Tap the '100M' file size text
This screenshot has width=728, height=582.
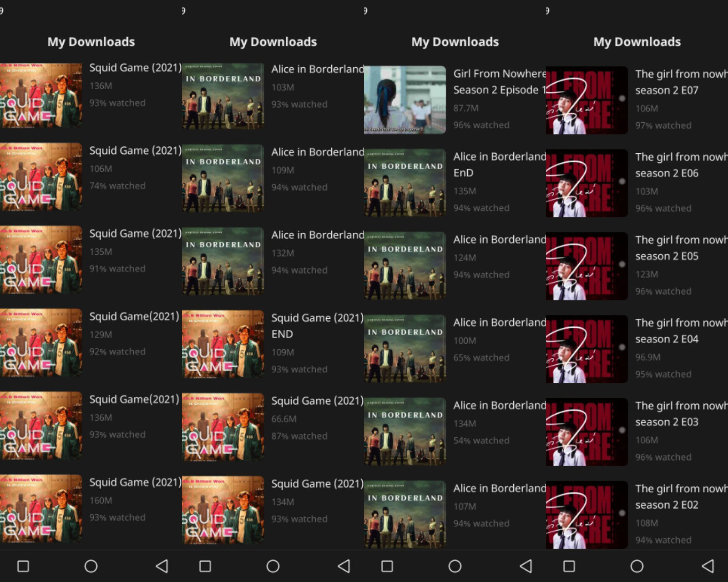(465, 341)
